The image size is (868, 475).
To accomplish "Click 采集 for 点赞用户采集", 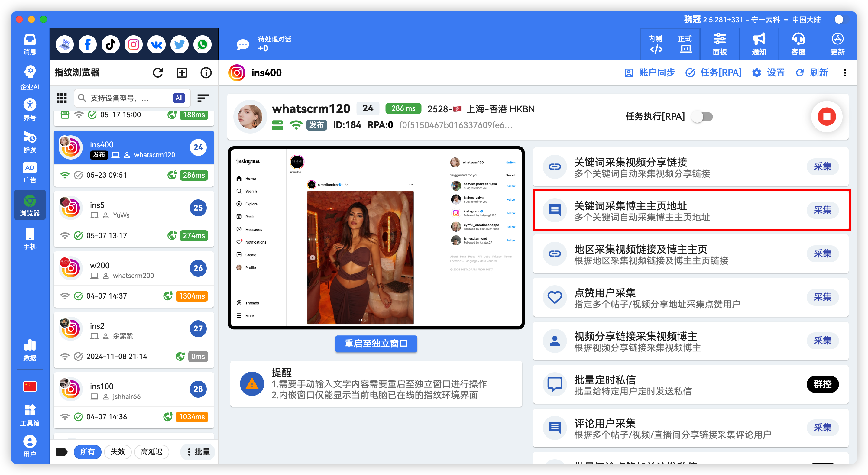I will [823, 297].
